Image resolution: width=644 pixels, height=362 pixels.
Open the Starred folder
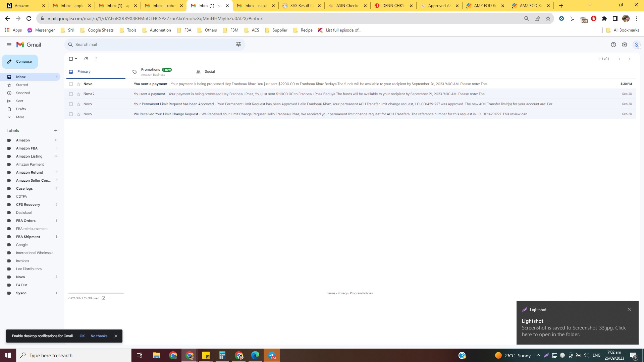pyautogui.click(x=30, y=85)
